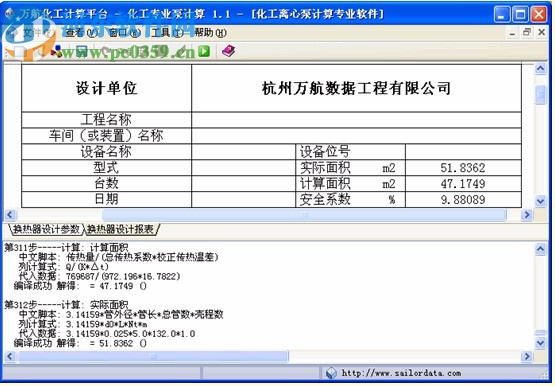This screenshot has height=386, width=555.
Task: Select the 型式 label cell
Action: click(107, 168)
